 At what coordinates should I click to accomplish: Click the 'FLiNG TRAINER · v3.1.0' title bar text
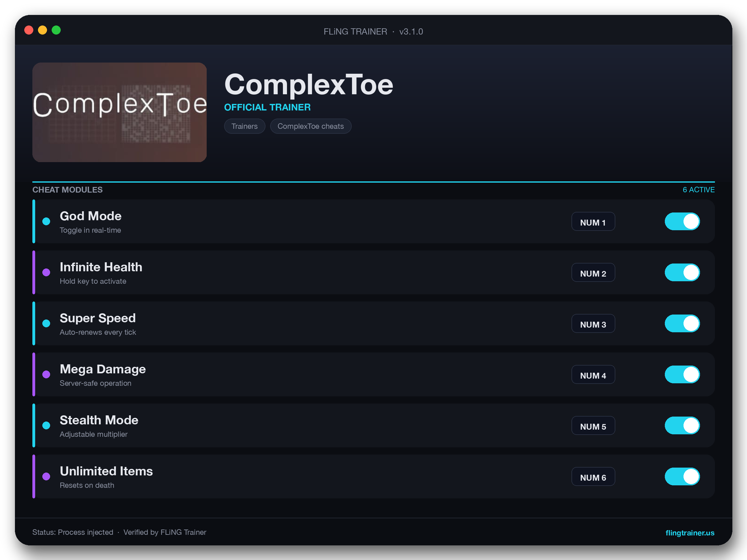(373, 31)
